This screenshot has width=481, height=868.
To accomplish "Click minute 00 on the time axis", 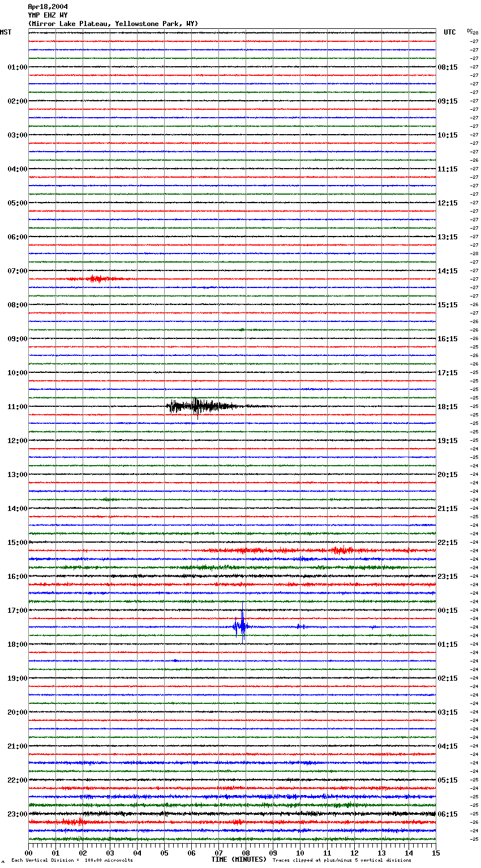I will tap(29, 853).
